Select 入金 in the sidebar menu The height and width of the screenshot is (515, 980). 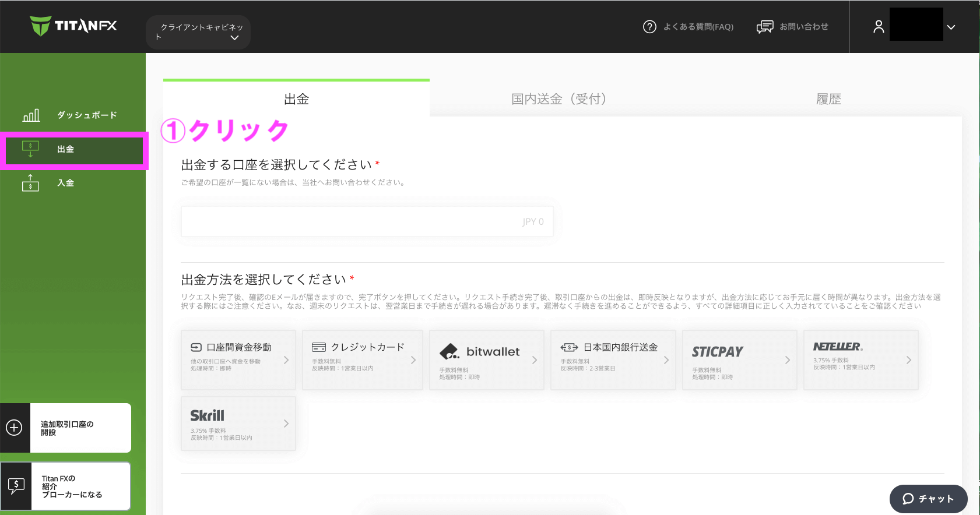point(65,183)
